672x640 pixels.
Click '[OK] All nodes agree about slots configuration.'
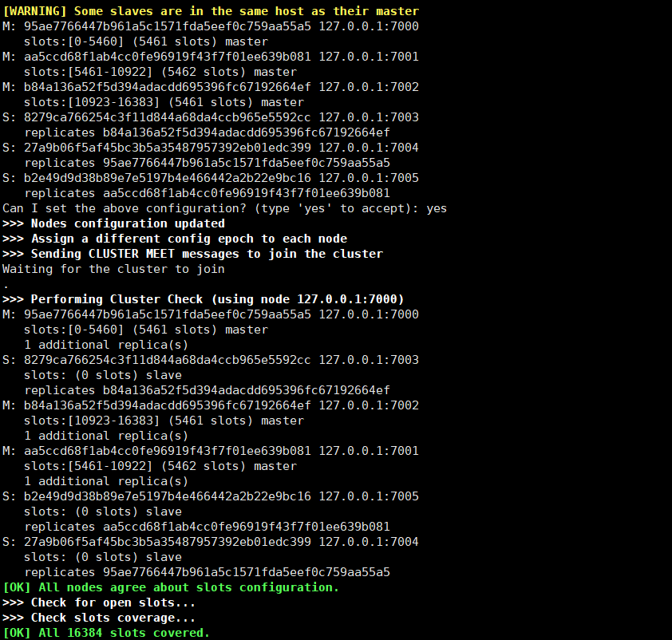[x=171, y=587]
